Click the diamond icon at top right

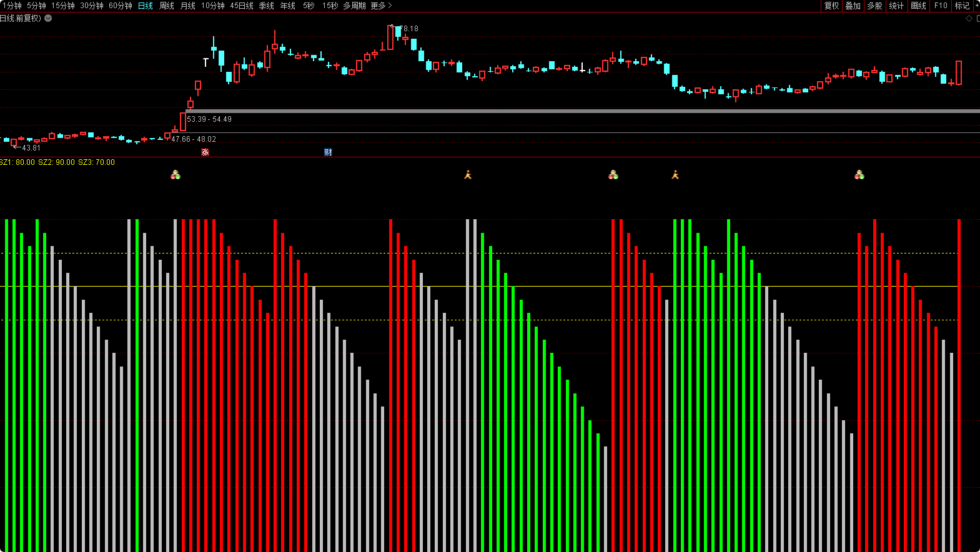pyautogui.click(x=969, y=19)
